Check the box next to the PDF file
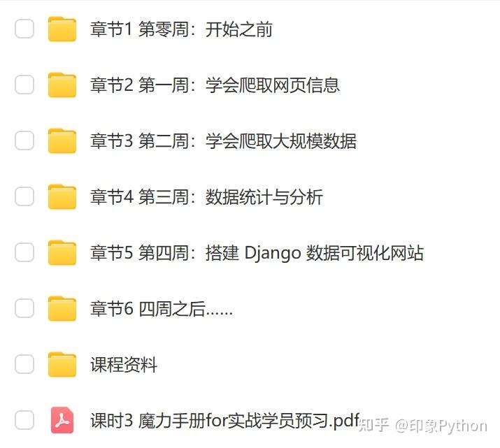This screenshot has width=500, height=448. point(24,420)
